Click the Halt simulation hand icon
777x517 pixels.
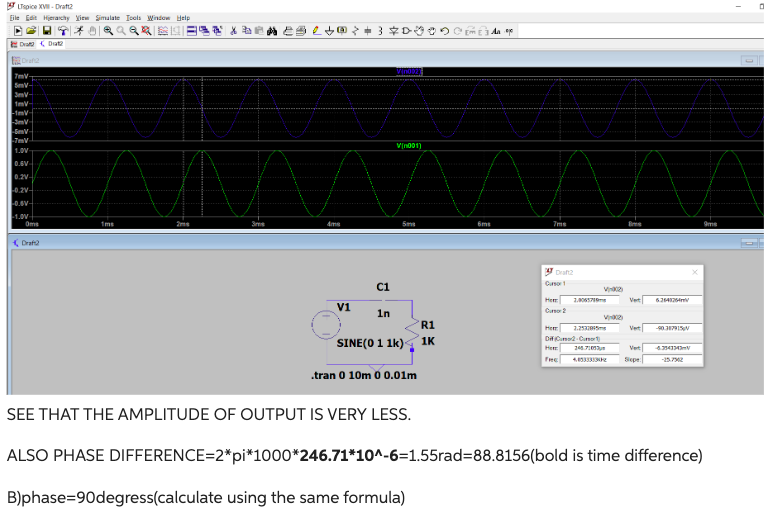click(x=92, y=31)
